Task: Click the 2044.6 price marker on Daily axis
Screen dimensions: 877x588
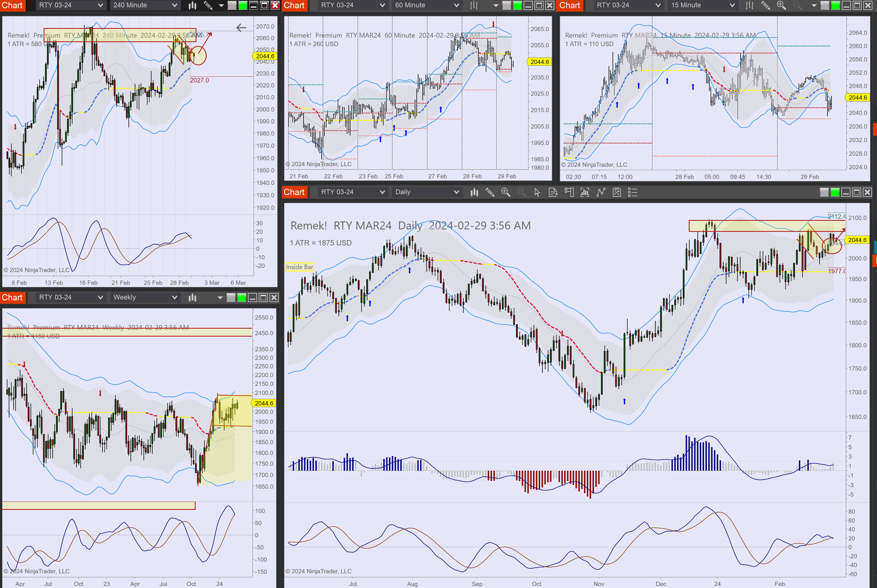Action: click(857, 240)
